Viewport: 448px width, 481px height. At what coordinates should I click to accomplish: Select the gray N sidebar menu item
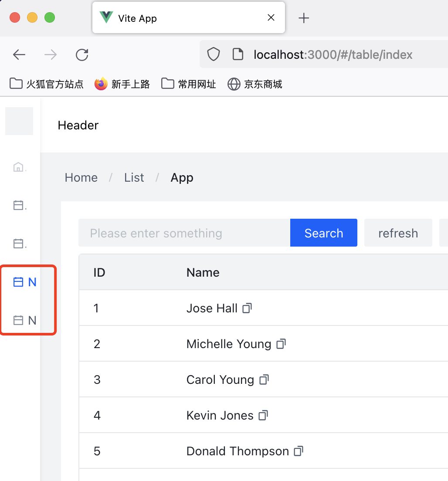pyautogui.click(x=24, y=320)
